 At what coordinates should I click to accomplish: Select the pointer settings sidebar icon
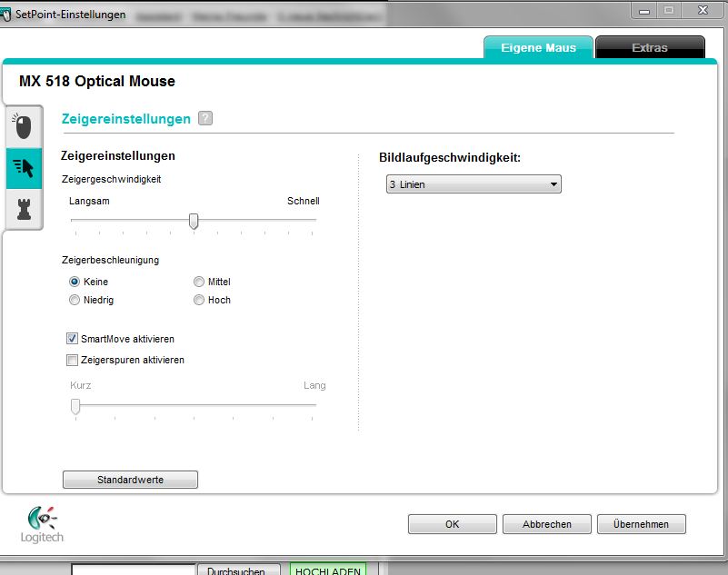[24, 168]
